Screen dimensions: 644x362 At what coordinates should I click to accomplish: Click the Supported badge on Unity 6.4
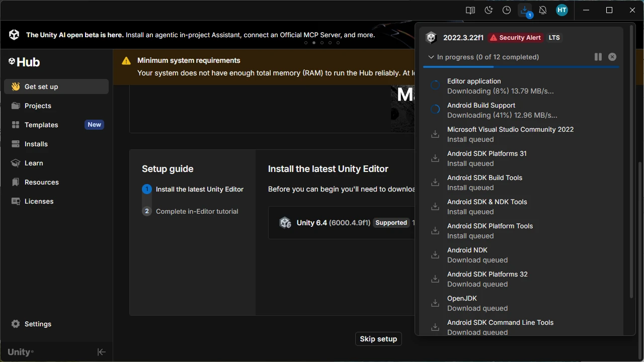391,223
